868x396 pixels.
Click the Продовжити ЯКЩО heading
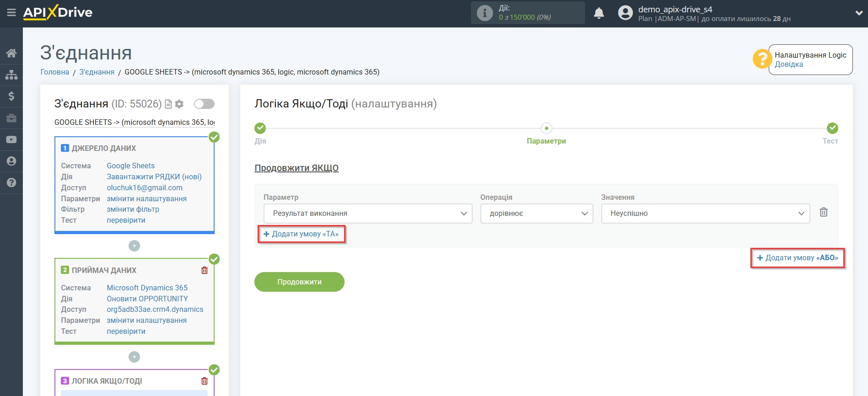pos(297,168)
